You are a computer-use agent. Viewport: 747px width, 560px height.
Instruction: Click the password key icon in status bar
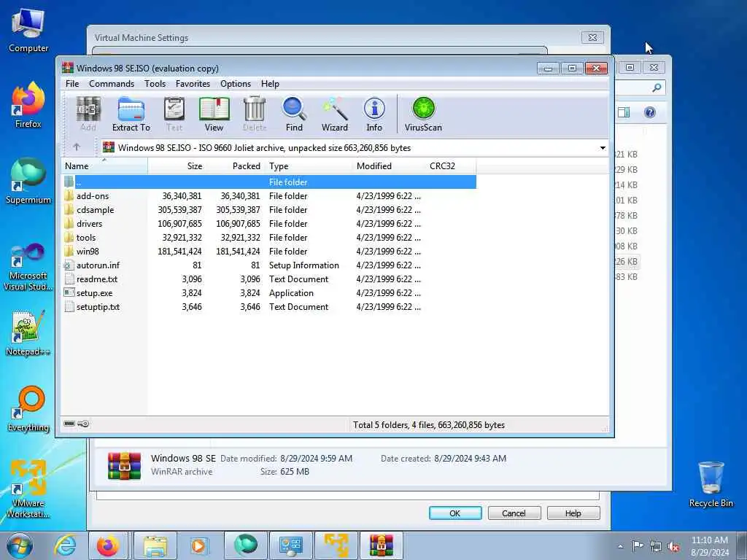pos(83,424)
